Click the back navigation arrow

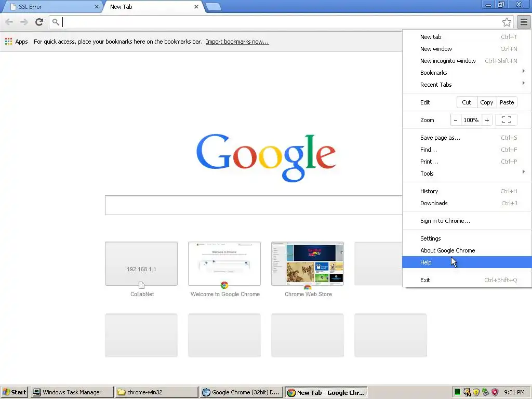tap(9, 22)
